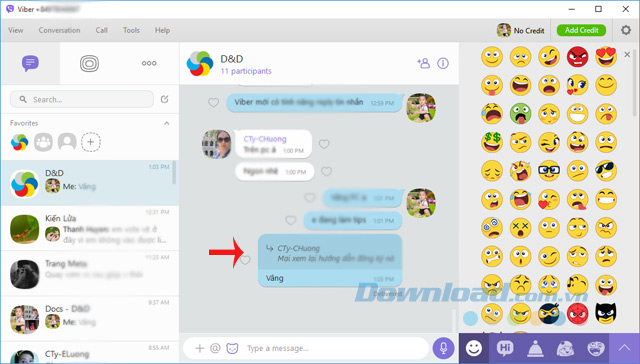The width and height of the screenshot is (640, 364).
Task: Click the No Credit account label
Action: pos(529,31)
